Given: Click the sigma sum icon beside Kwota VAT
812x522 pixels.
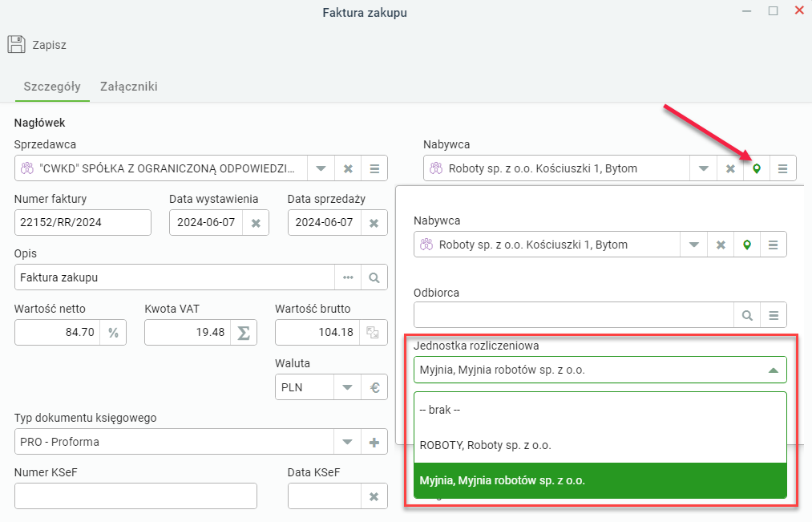Looking at the screenshot, I should [x=244, y=333].
